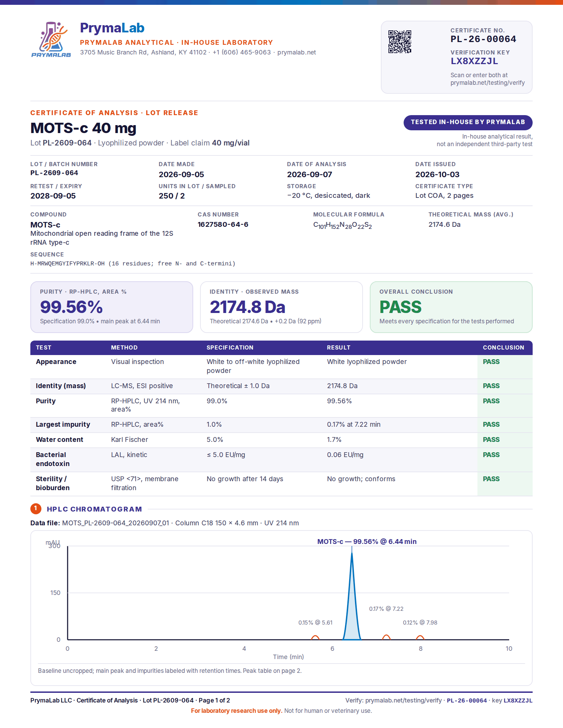Click the footer verify link prymalab.net/testing/verify
This screenshot has height=728, width=563.
click(403, 700)
